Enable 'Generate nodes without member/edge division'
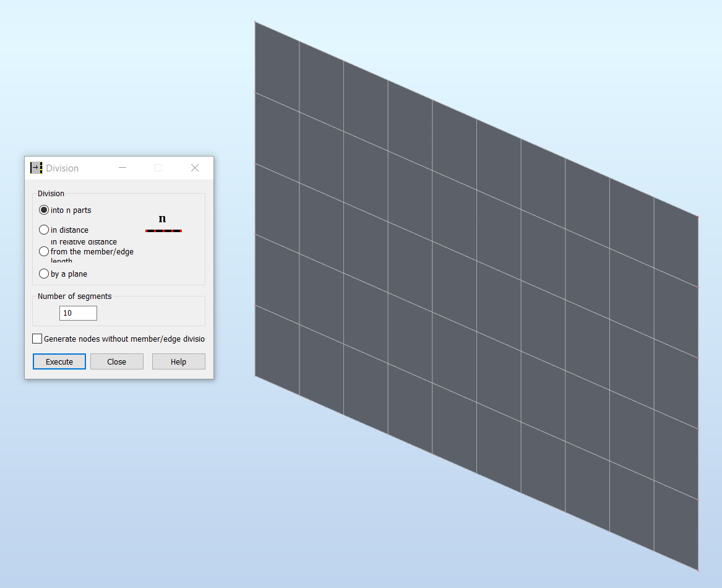Screen dimensions: 722x588 [x=37, y=338]
